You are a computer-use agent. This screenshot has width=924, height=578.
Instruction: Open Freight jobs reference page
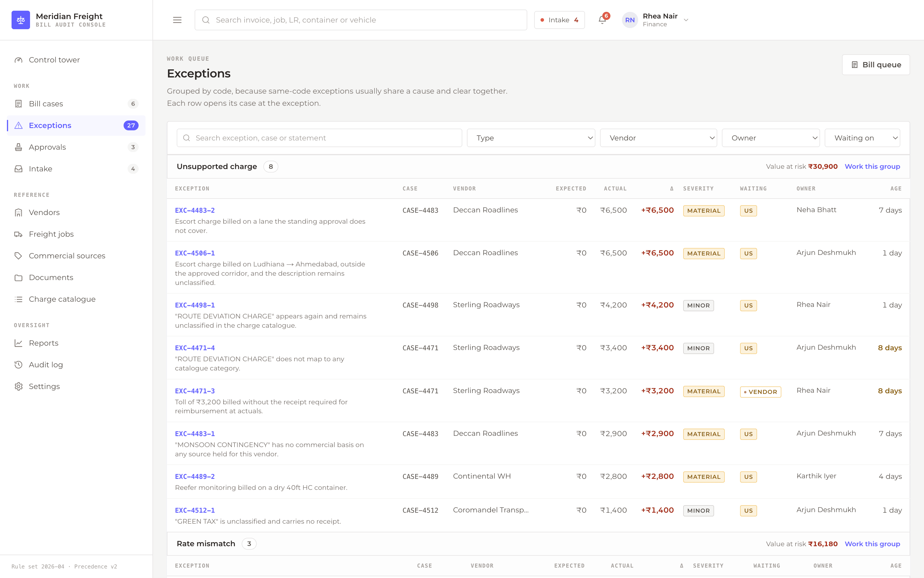(x=76, y=234)
